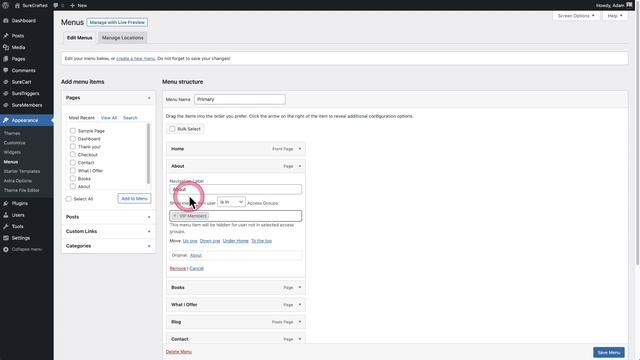
Task: Open the Settings sidebar icon
Action: (x=6, y=238)
